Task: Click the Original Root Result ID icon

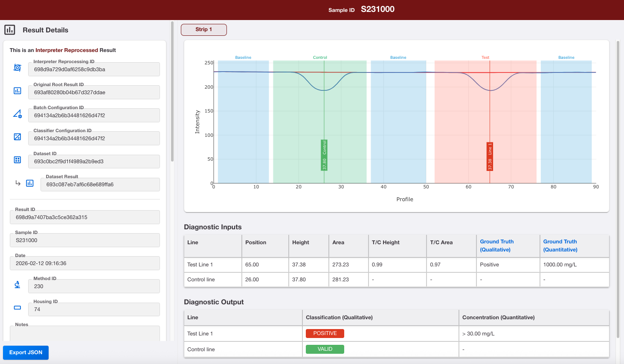Action: coord(17,90)
